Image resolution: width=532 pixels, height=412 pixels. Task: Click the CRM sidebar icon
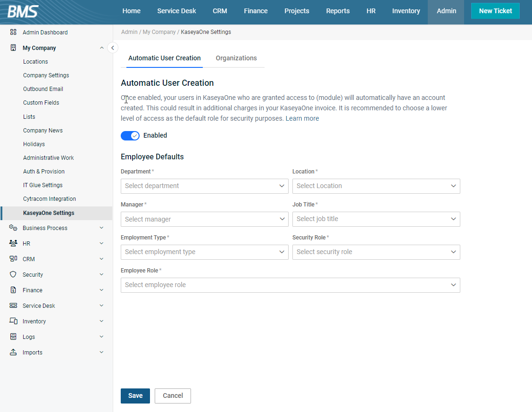[x=13, y=259]
